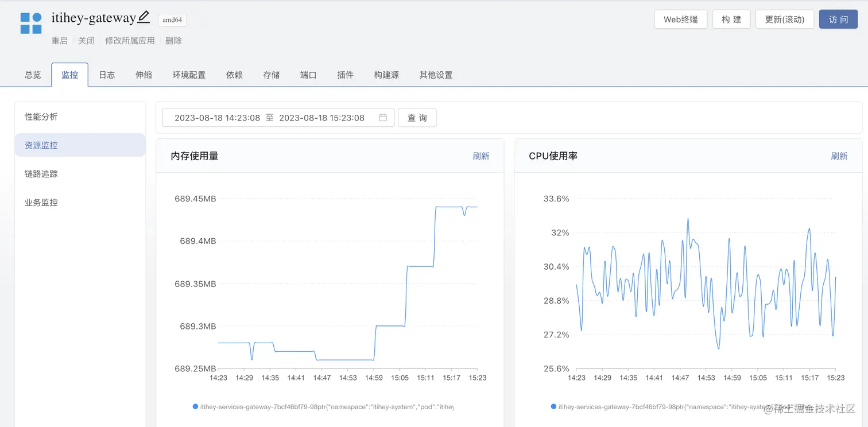Screen dimensions: 868x427
Task: Click the itihey-gateway component title
Action: tap(94, 18)
